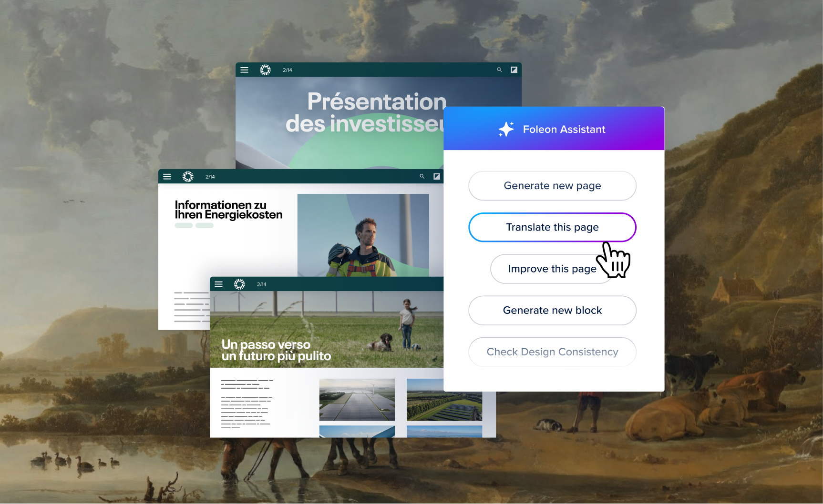The height and width of the screenshot is (504, 823).
Task: Open hamburger menu in German Energiekosten window
Action: pos(167,176)
